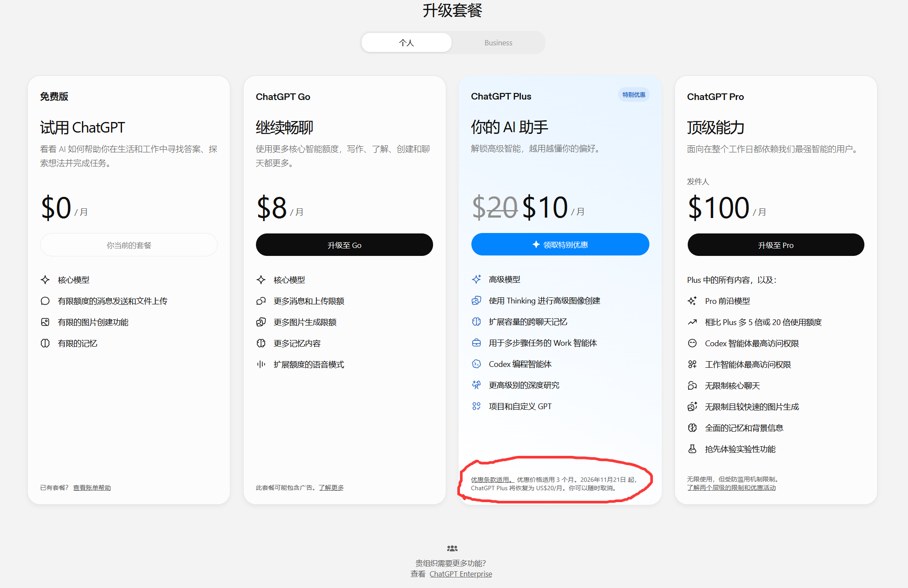Click the 升级至 Go button
908x588 pixels.
[345, 245]
